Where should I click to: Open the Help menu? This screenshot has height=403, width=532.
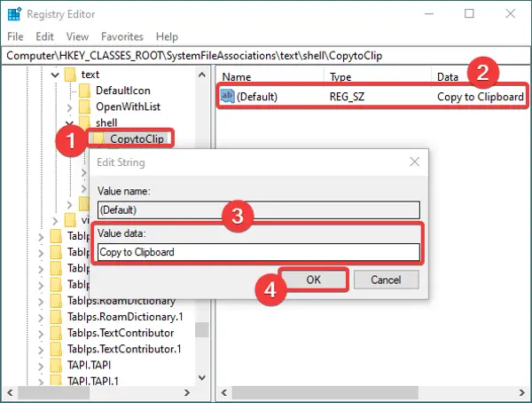(x=167, y=36)
